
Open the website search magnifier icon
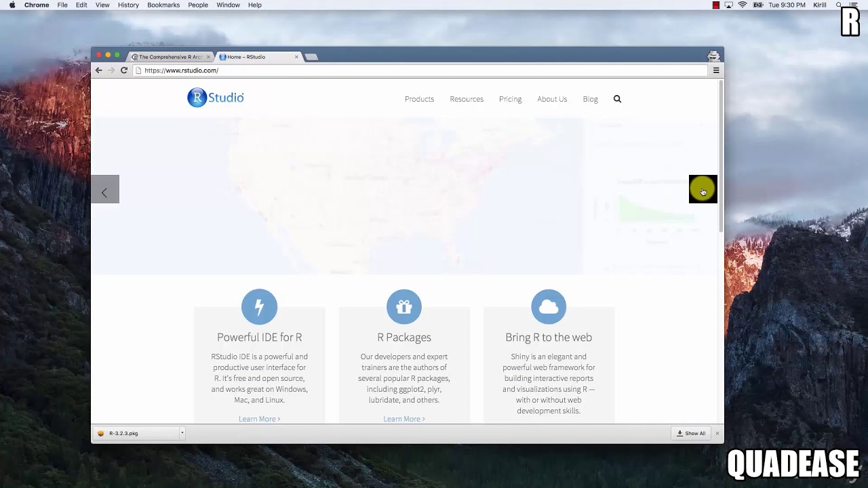(x=617, y=99)
